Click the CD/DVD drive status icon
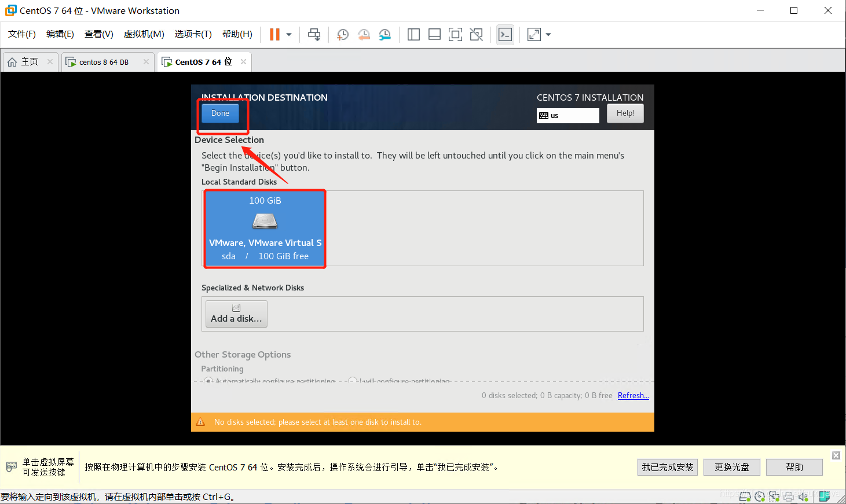Screen dimensions: 846x504 [760, 496]
